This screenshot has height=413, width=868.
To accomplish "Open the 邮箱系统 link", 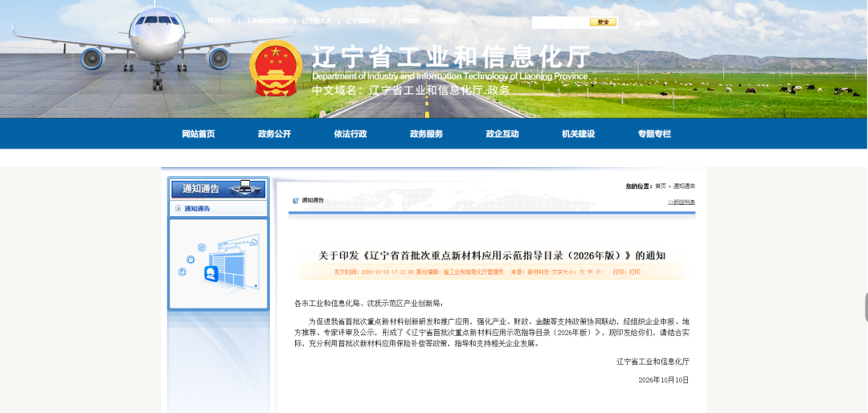I will click(x=647, y=23).
